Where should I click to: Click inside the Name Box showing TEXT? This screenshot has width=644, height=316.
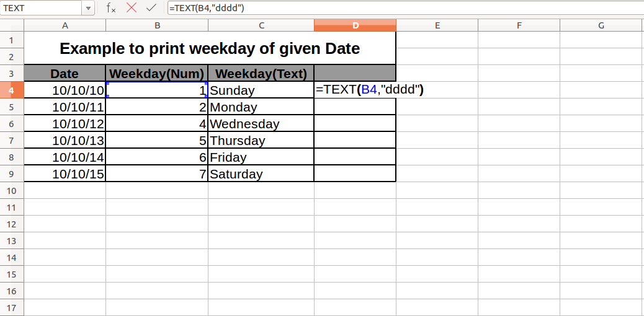point(41,8)
